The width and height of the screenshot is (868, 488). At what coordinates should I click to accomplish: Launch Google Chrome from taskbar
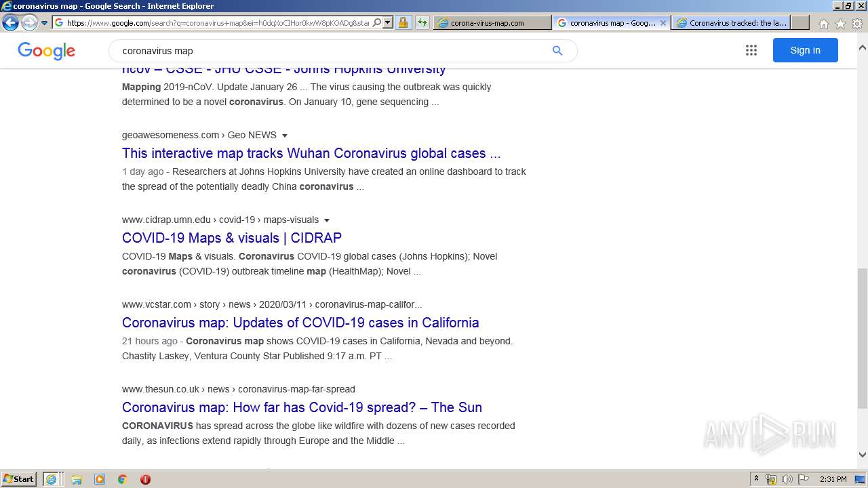click(x=123, y=479)
